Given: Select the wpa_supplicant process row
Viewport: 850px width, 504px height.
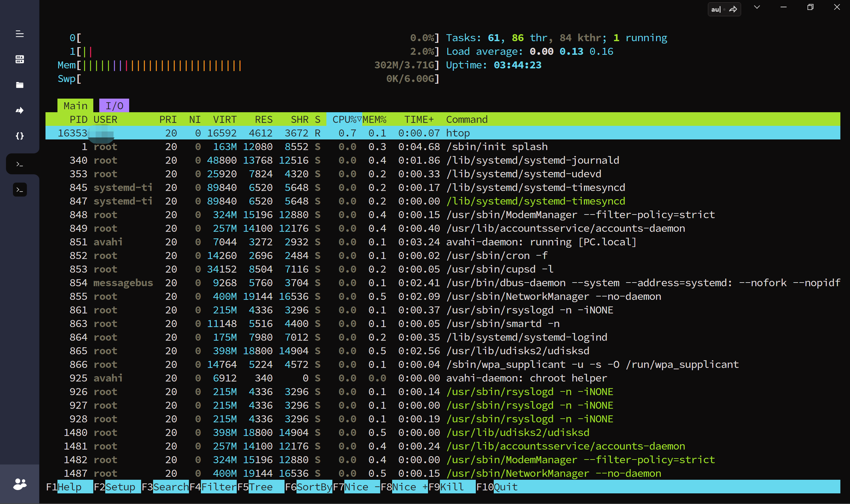Looking at the screenshot, I should pyautogui.click(x=443, y=364).
